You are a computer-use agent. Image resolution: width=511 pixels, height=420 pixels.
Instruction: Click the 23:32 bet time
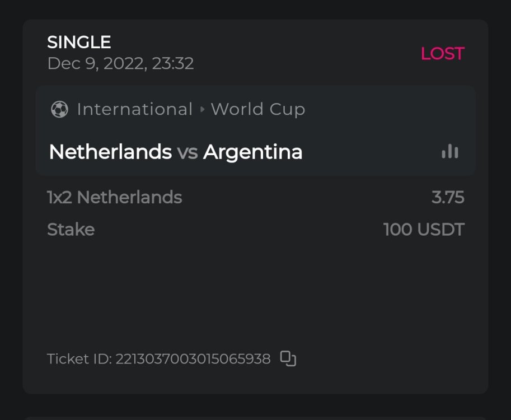click(x=173, y=63)
